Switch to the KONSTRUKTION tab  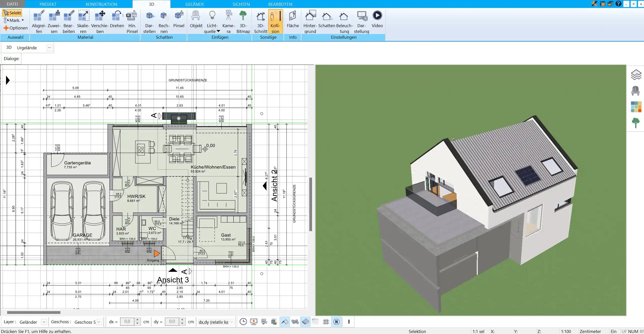point(101,4)
